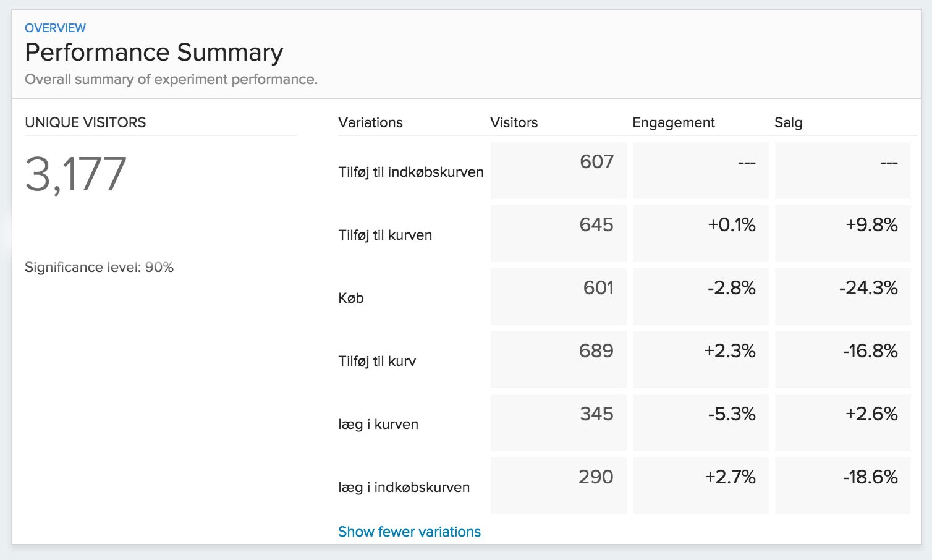Click the Significance level 90% text
932x560 pixels.
[x=99, y=267]
